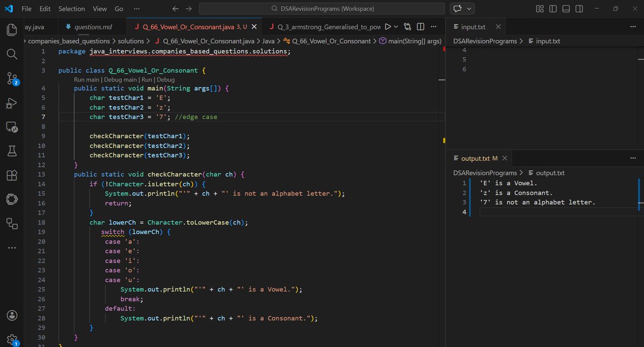644x347 pixels.
Task: Click the '//edge case' comment text
Action: [196, 117]
